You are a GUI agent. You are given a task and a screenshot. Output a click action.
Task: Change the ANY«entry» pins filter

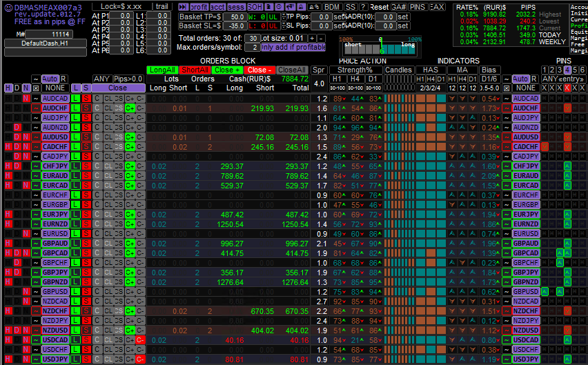563,79
